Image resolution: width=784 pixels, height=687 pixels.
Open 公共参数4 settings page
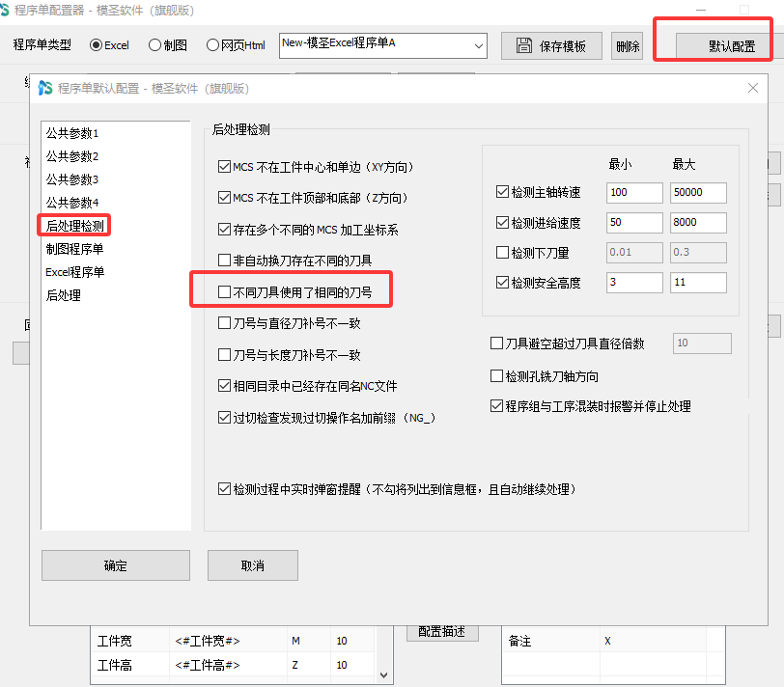pyautogui.click(x=72, y=203)
